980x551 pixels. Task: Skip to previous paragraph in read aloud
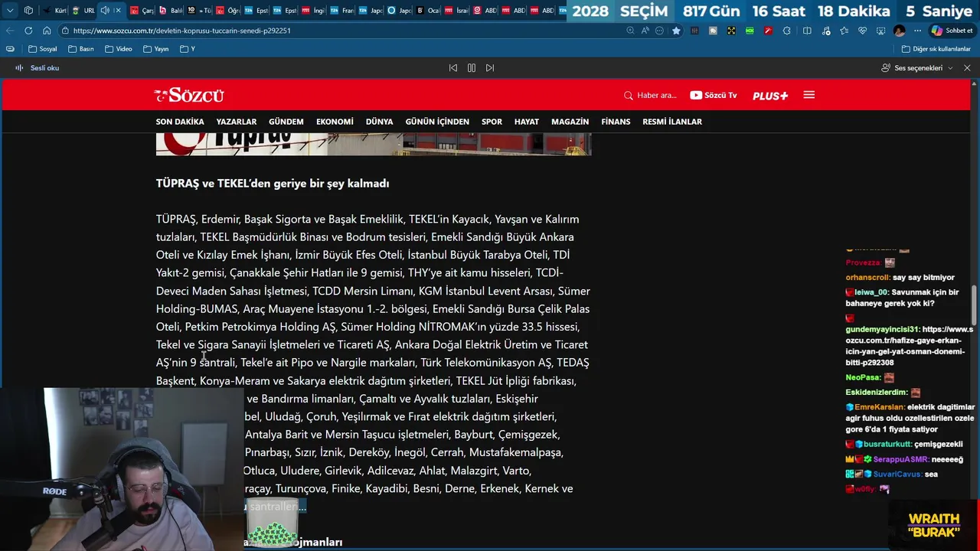(453, 68)
